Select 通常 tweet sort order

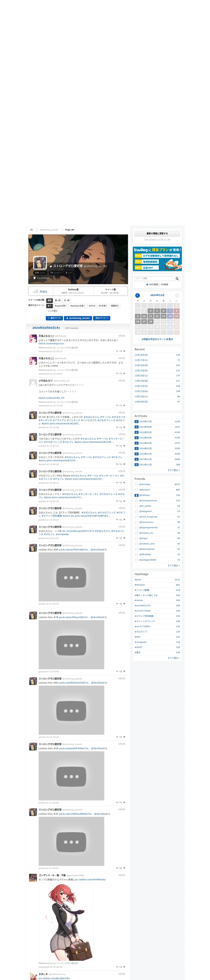point(50,300)
